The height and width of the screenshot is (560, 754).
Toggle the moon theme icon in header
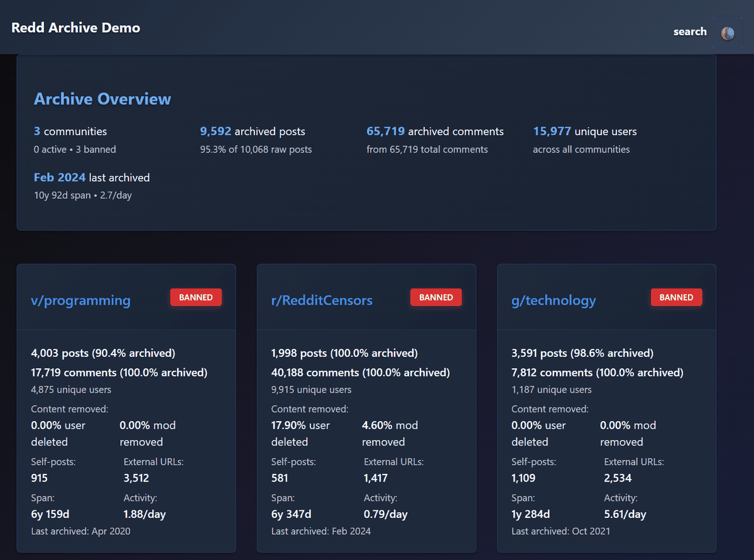[x=728, y=33]
